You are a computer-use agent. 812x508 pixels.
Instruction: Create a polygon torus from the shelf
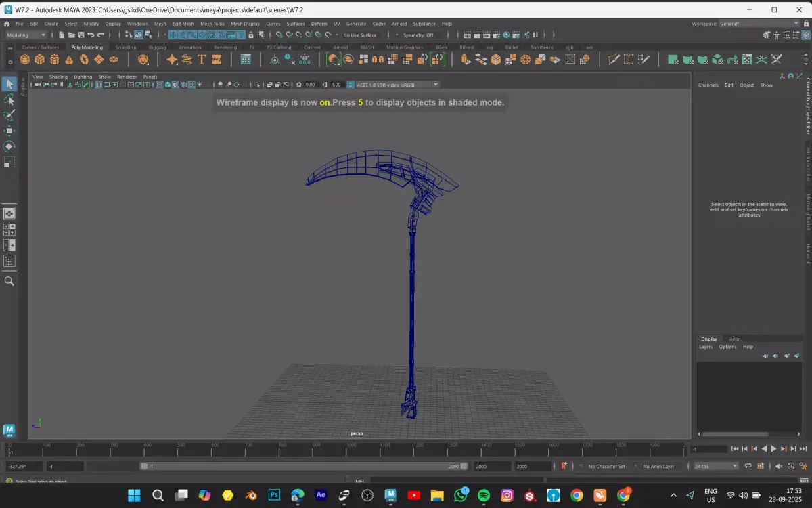84,60
